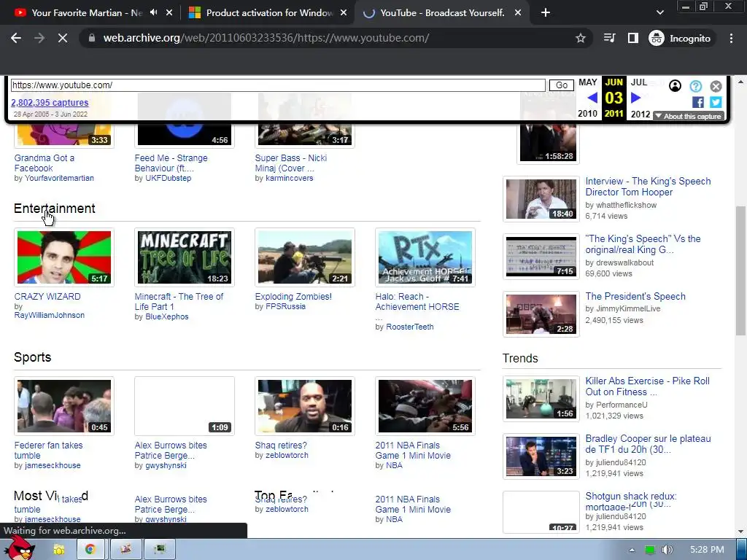Open the media control icon in toolbar
This screenshot has height=560, width=747.
(x=609, y=38)
